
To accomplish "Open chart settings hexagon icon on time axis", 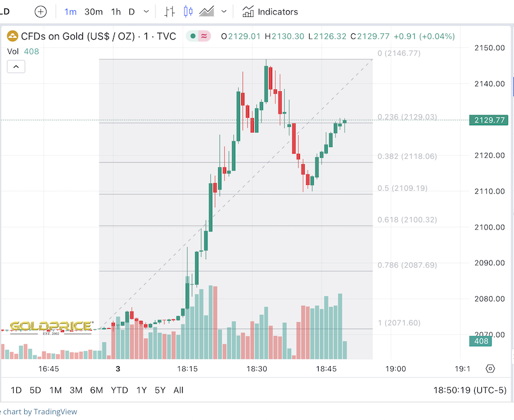I will 490,369.
